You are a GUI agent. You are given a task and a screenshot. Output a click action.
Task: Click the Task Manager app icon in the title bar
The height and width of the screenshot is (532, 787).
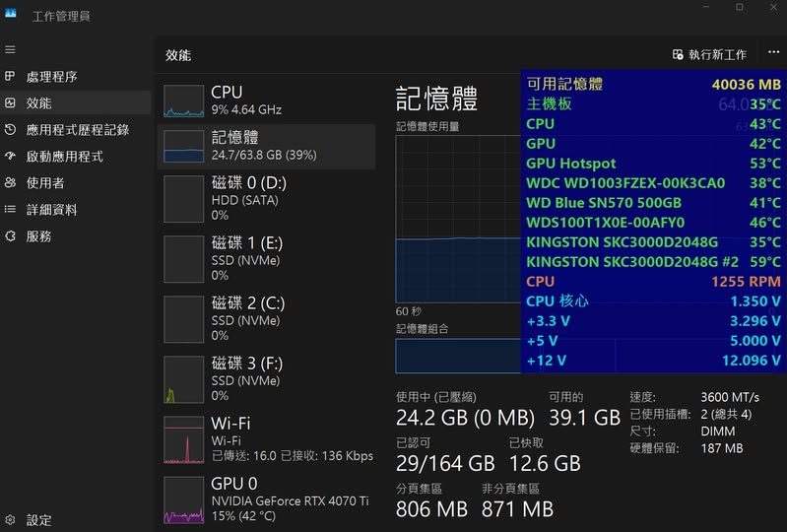point(11,14)
